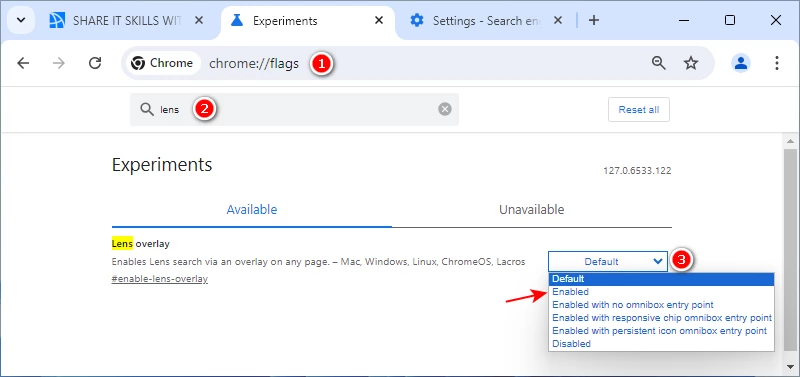Click the Lens overlay flag title
Image resolution: width=800 pixels, height=377 pixels.
click(x=141, y=244)
